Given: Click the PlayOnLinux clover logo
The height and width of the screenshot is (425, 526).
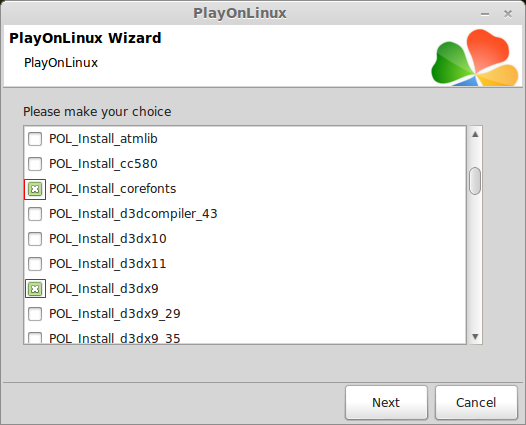Looking at the screenshot, I should click(475, 57).
